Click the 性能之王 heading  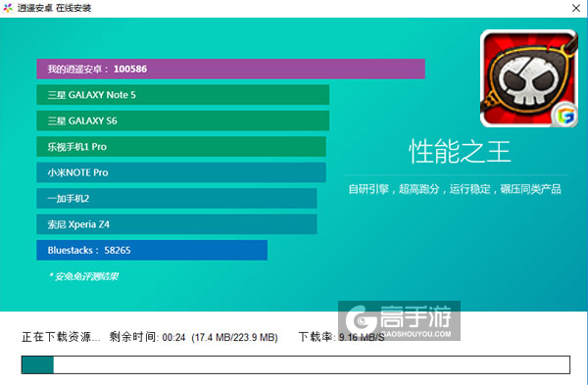point(460,152)
